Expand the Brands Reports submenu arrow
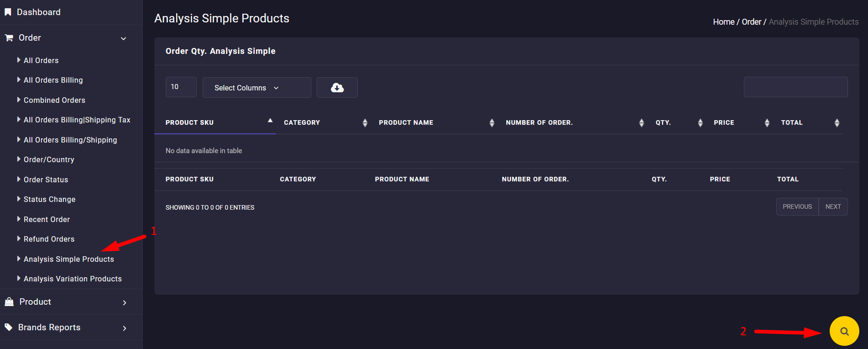 coord(124,328)
